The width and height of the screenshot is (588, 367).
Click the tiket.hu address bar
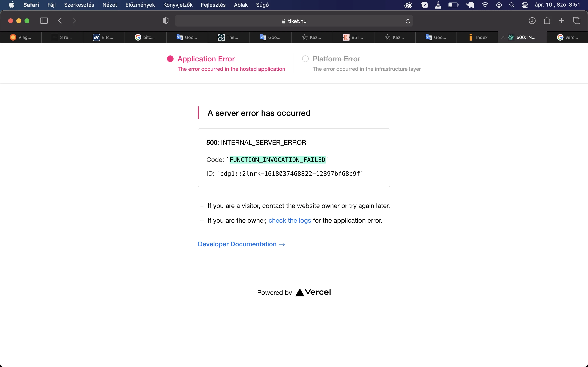294,21
